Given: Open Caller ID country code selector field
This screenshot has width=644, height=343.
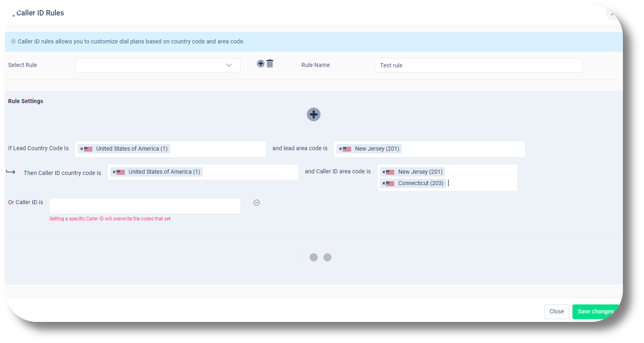Looking at the screenshot, I should coord(203,172).
